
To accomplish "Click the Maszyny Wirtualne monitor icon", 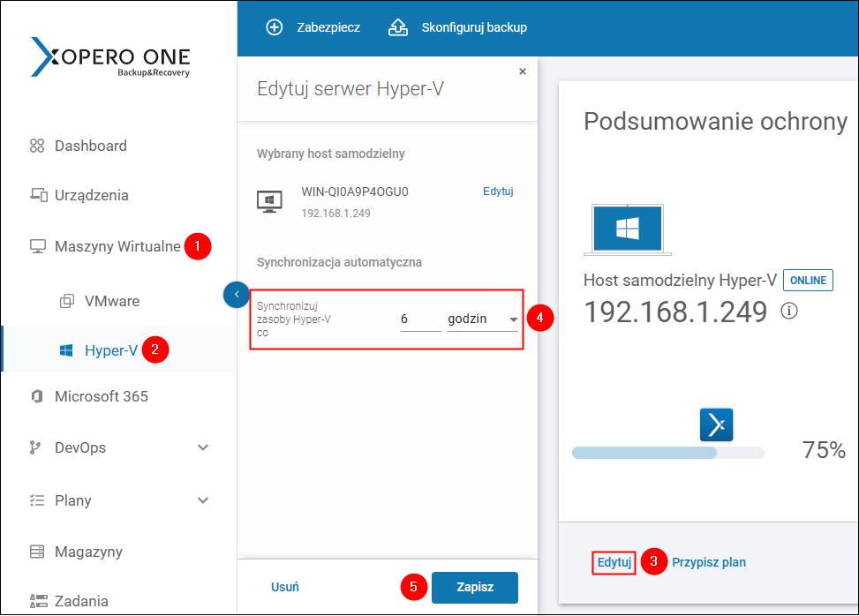I will click(38, 246).
